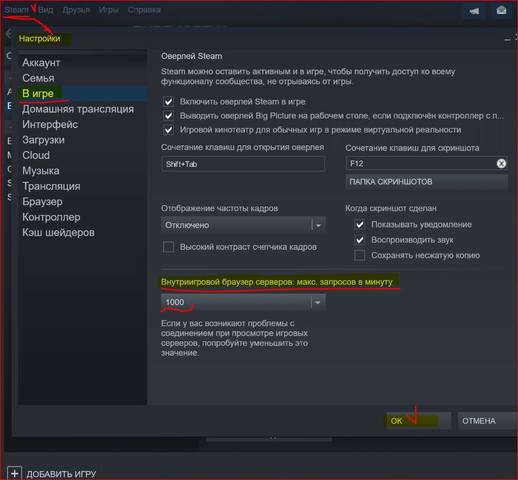The height and width of the screenshot is (480, 518).
Task: Open the inbox envelope icon
Action: point(501,10)
